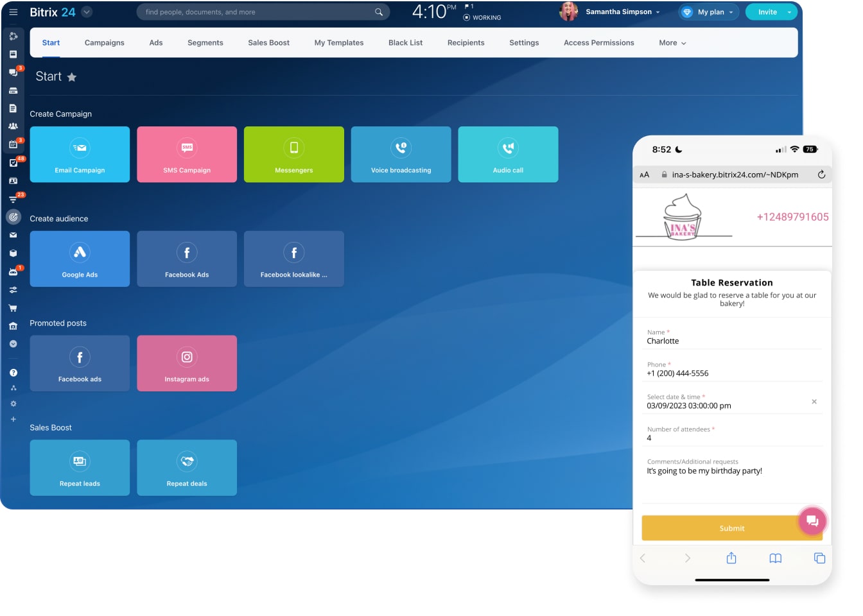863x616 pixels.
Task: Click the Name input field showing Charlotte
Action: click(x=706, y=339)
